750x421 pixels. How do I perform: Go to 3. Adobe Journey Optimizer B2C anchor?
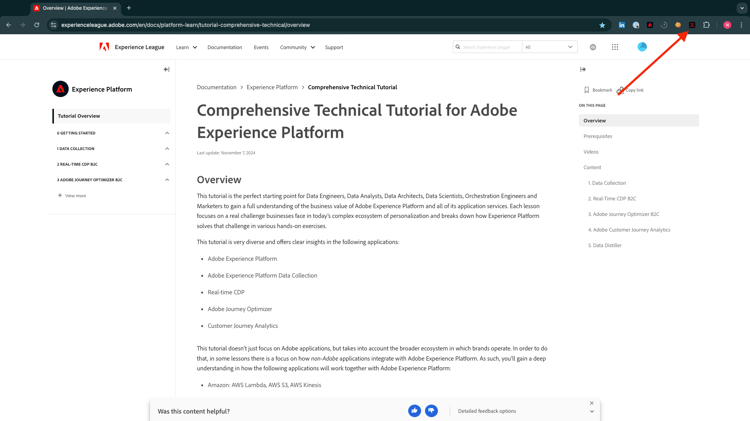click(623, 214)
